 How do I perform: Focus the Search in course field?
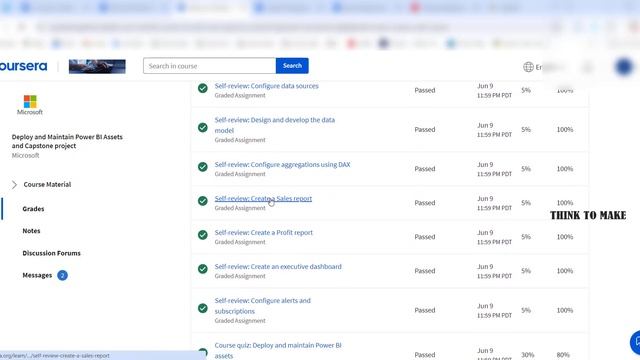(209, 66)
